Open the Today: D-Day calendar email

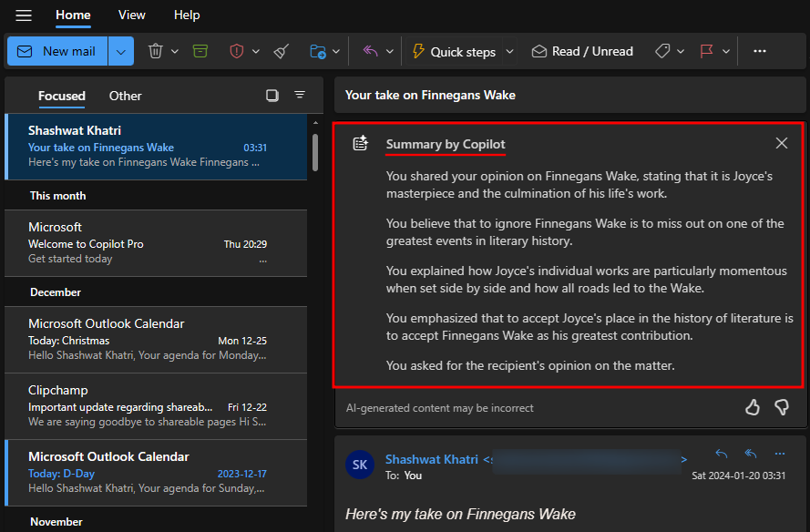pos(156,473)
